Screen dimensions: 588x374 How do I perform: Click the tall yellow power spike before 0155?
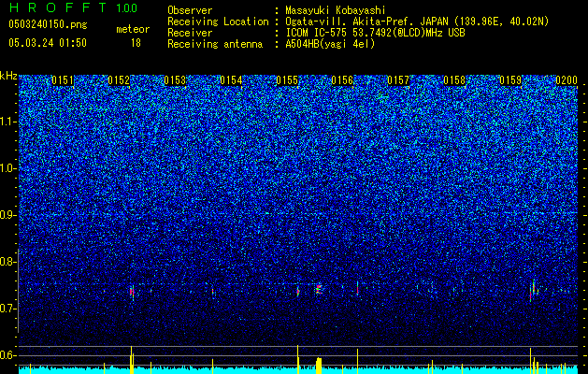(298, 359)
